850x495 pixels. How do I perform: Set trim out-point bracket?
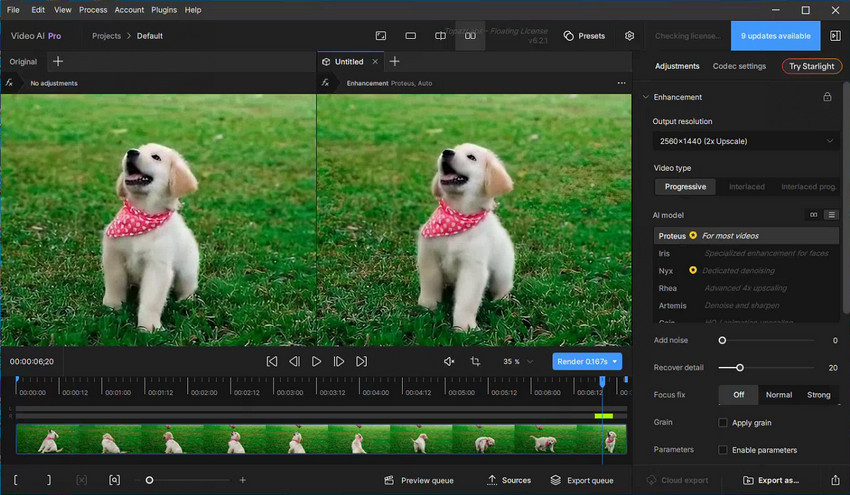coord(49,480)
